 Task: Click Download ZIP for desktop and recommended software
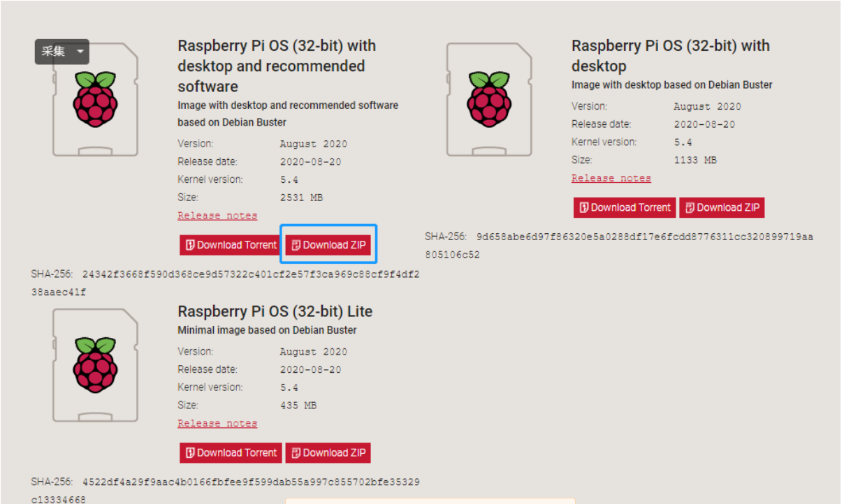coord(328,245)
